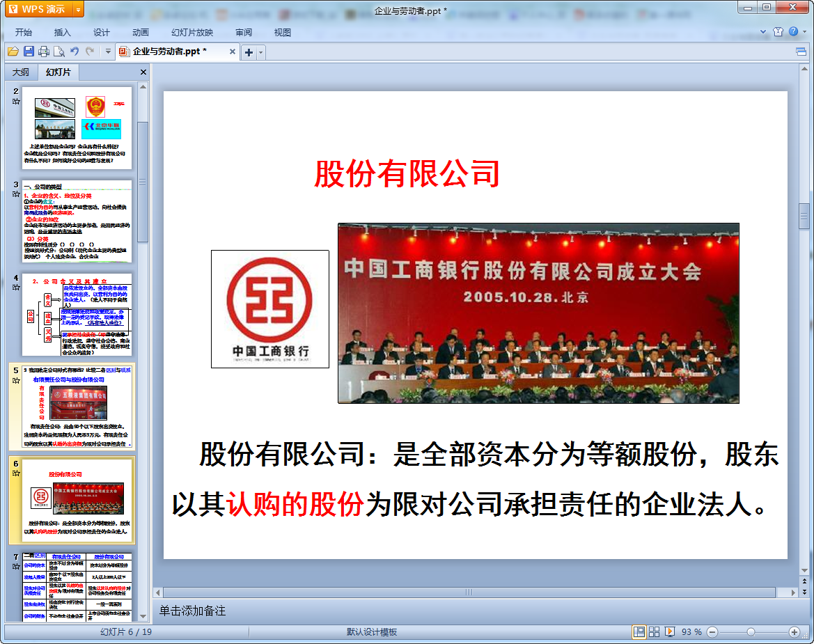This screenshot has height=644, width=814.
Task: Start slideshow from status bar icon
Action: tap(670, 631)
